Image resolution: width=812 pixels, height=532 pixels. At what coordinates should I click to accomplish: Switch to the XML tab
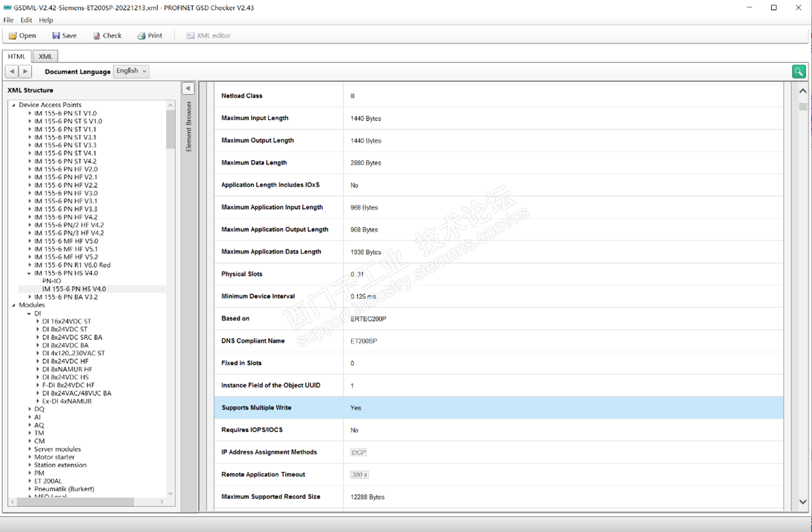45,57
